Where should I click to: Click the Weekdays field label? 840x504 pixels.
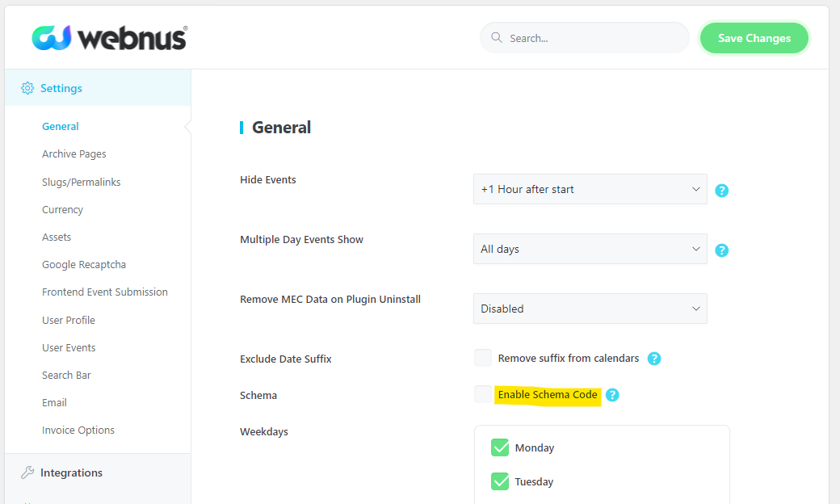[x=264, y=431]
